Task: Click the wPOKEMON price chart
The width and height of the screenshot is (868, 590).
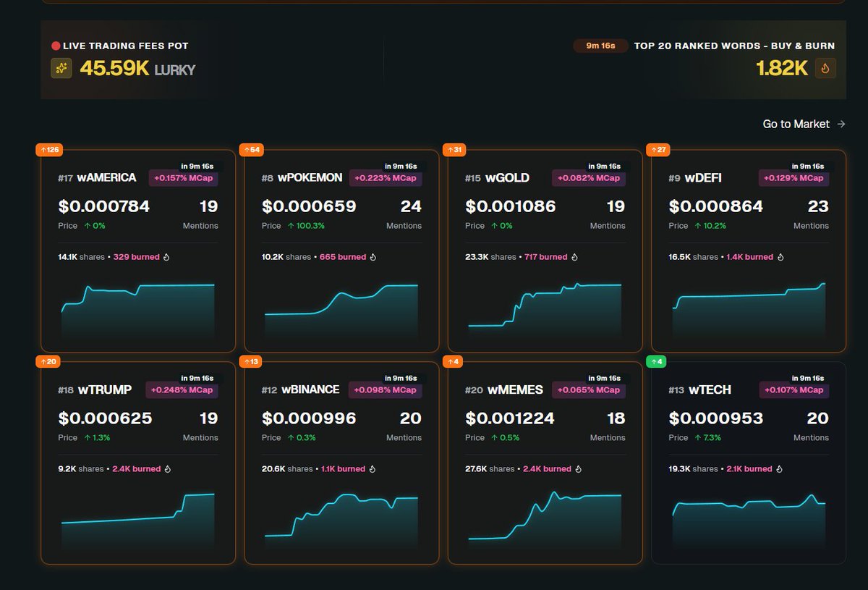Action: (341, 311)
